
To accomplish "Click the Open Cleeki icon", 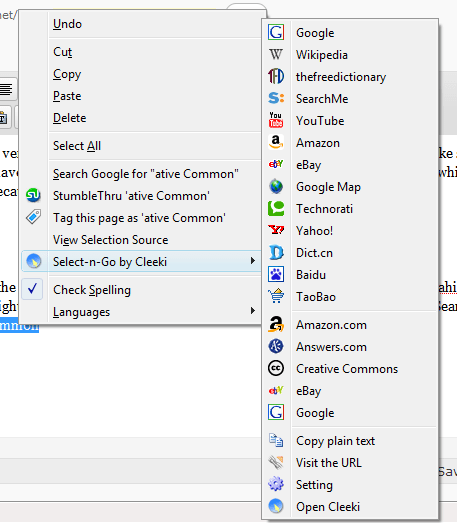I will click(x=276, y=506).
